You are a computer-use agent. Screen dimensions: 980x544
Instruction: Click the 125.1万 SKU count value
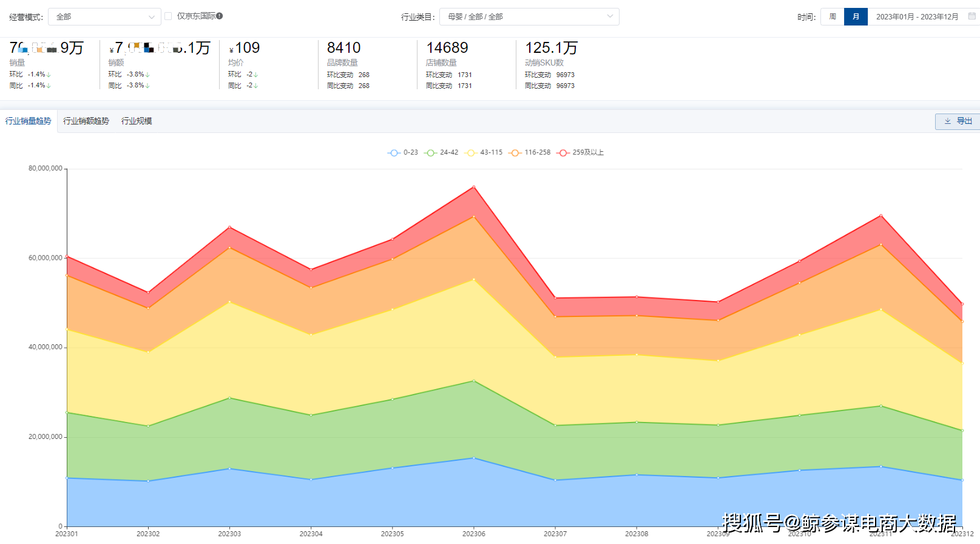551,47
